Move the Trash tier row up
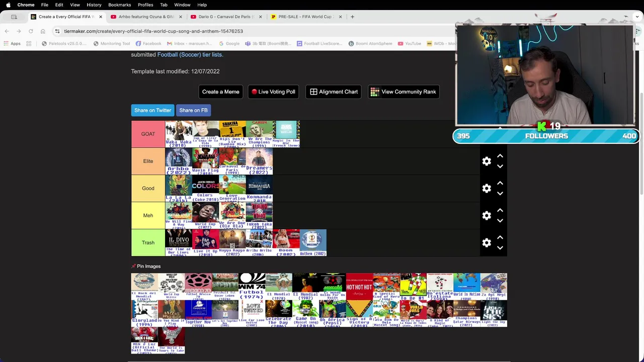 coord(500,238)
